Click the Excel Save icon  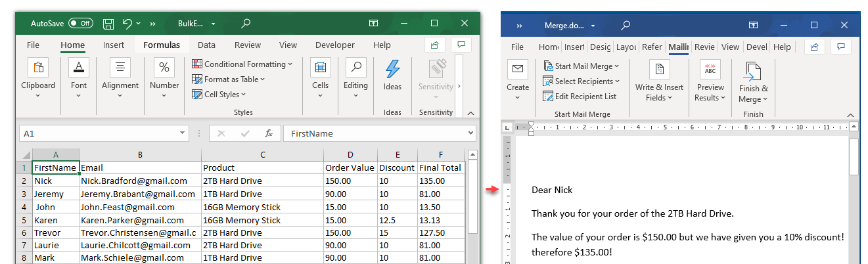tap(108, 24)
